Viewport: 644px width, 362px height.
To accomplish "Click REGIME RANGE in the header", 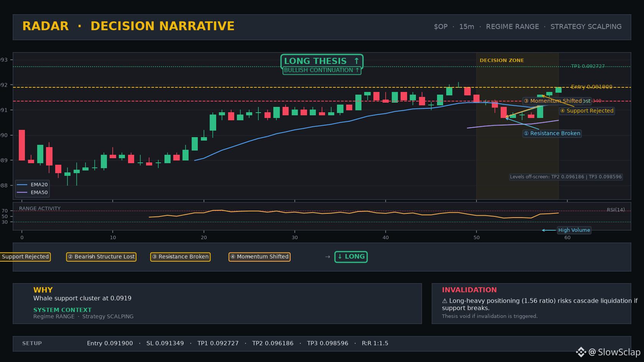I will [x=512, y=27].
